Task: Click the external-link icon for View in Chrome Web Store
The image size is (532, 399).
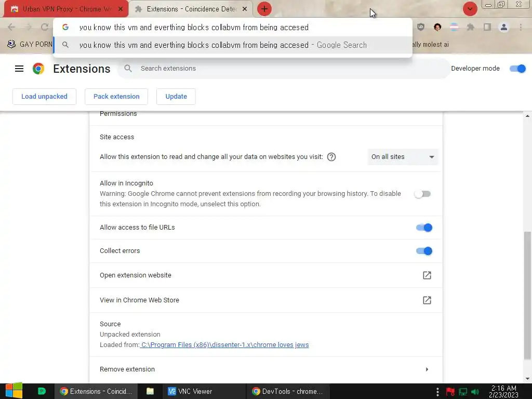Action: (427, 300)
